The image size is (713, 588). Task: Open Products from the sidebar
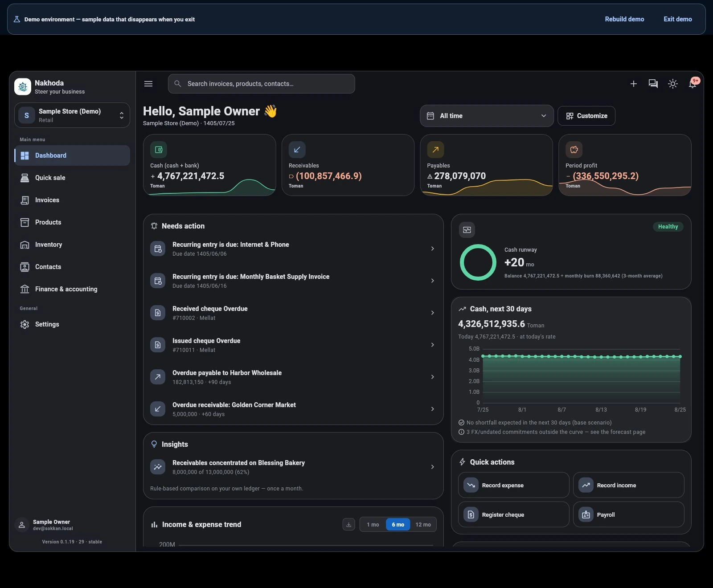point(72,222)
